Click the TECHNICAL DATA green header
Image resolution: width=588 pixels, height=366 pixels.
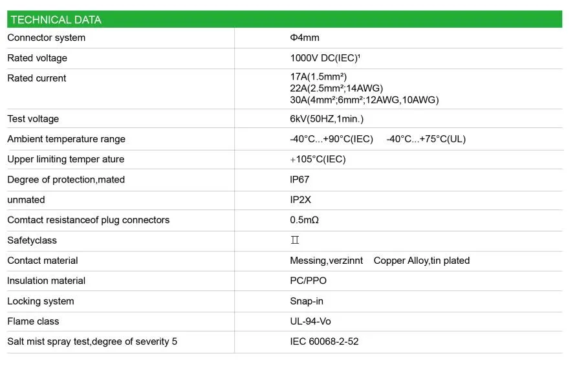coord(284,19)
